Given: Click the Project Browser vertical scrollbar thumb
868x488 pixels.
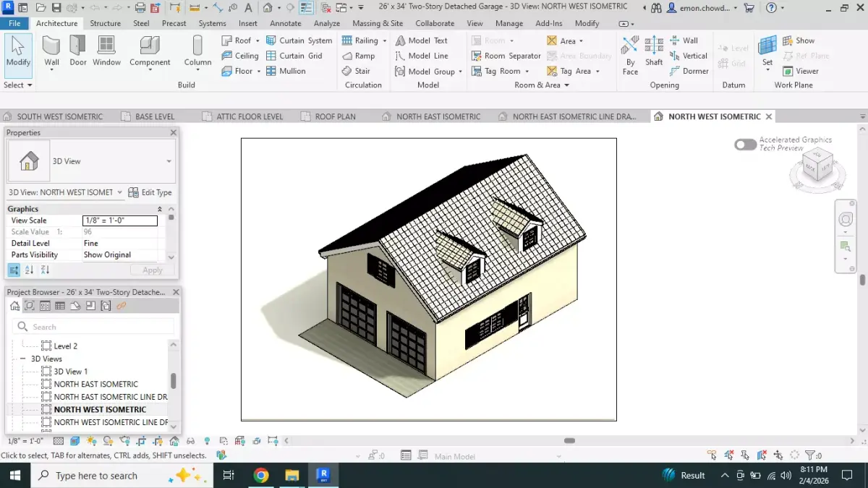Looking at the screenshot, I should pos(173,381).
